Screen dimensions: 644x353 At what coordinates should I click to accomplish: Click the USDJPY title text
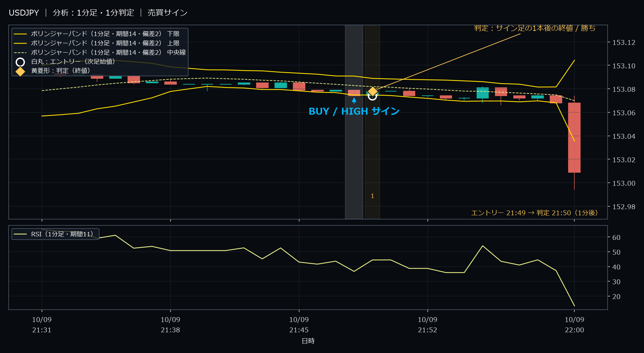click(x=24, y=13)
